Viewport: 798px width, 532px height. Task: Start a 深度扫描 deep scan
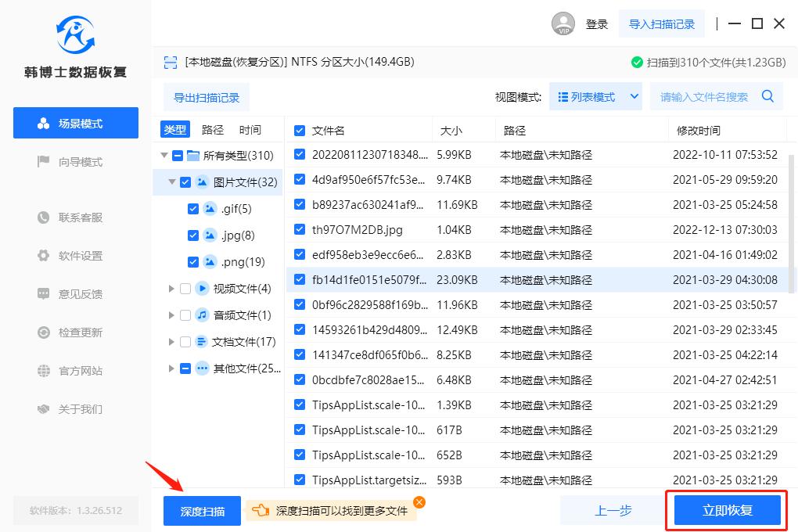pyautogui.click(x=202, y=509)
